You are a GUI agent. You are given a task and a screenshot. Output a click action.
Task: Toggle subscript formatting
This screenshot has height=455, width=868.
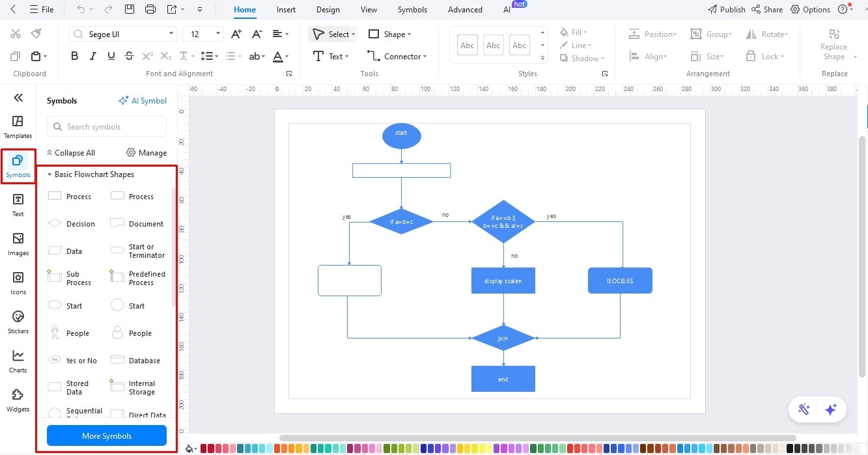(166, 57)
